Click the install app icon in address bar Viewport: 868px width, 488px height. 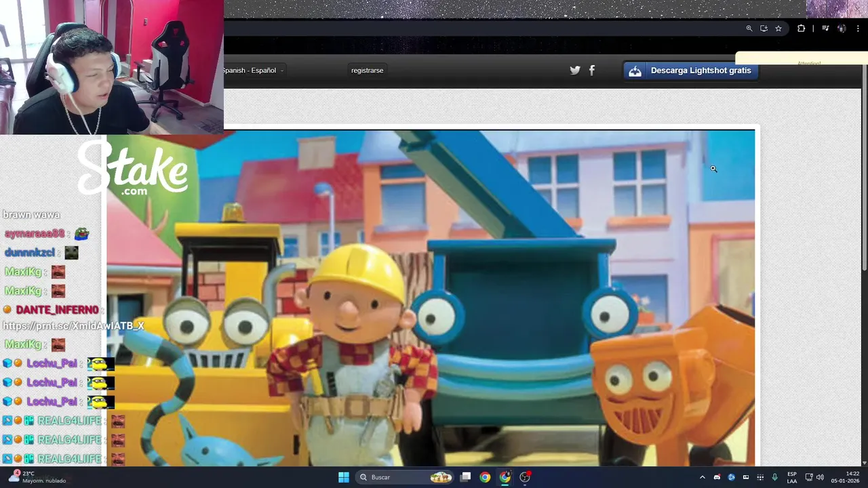coord(764,28)
